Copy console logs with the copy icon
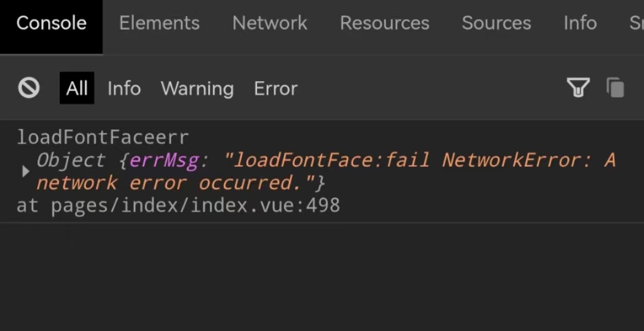Screen dimensions: 644x331 coord(615,88)
